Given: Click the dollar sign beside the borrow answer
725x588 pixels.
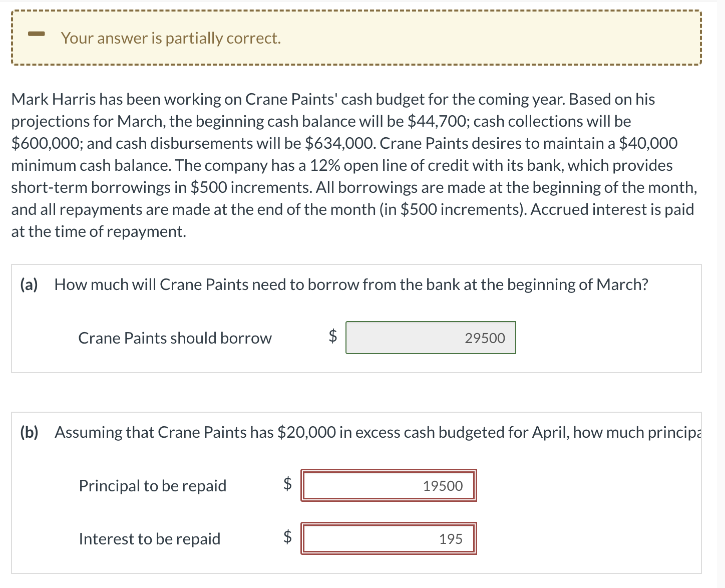Looking at the screenshot, I should pyautogui.click(x=332, y=338).
